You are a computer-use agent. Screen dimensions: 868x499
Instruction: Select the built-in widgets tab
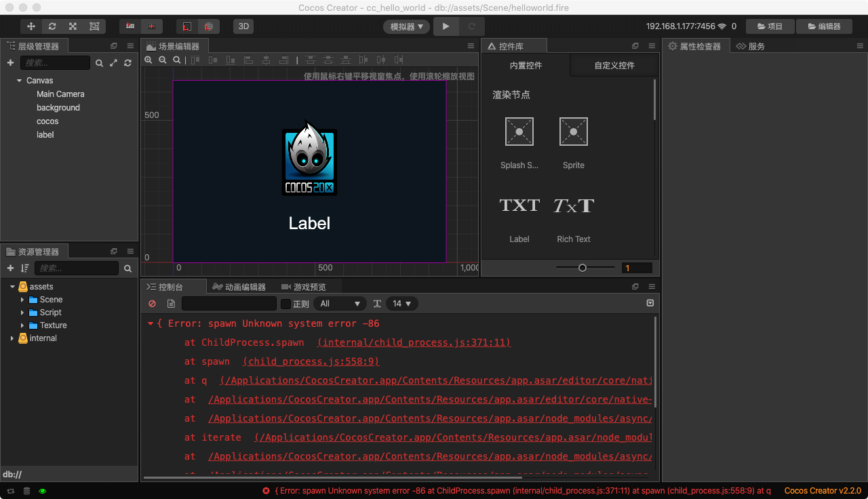526,66
